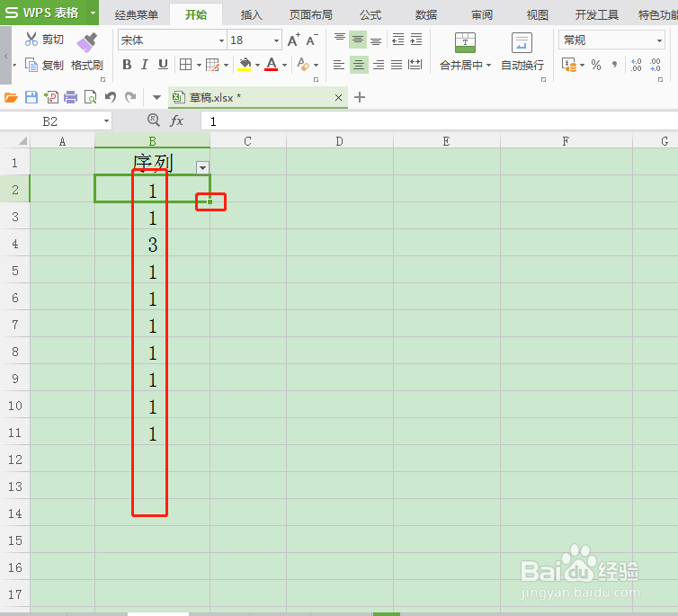Switch to the 插入 tab

tap(251, 14)
